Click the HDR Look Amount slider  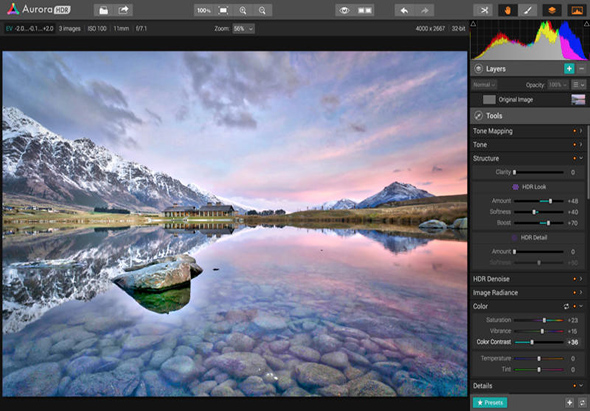pos(538,201)
